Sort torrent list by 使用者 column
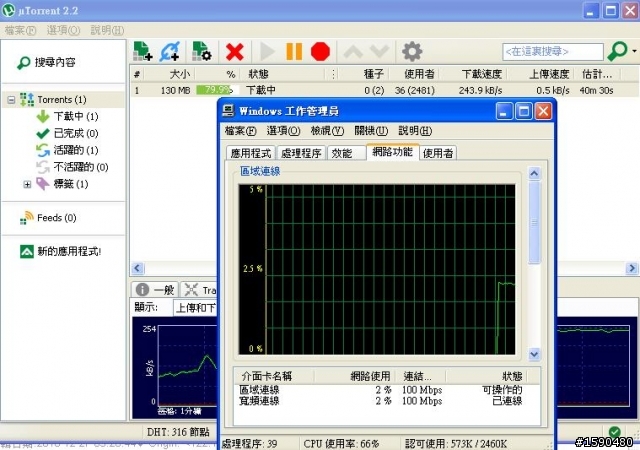Screen dimensions: 640x450 [413, 74]
